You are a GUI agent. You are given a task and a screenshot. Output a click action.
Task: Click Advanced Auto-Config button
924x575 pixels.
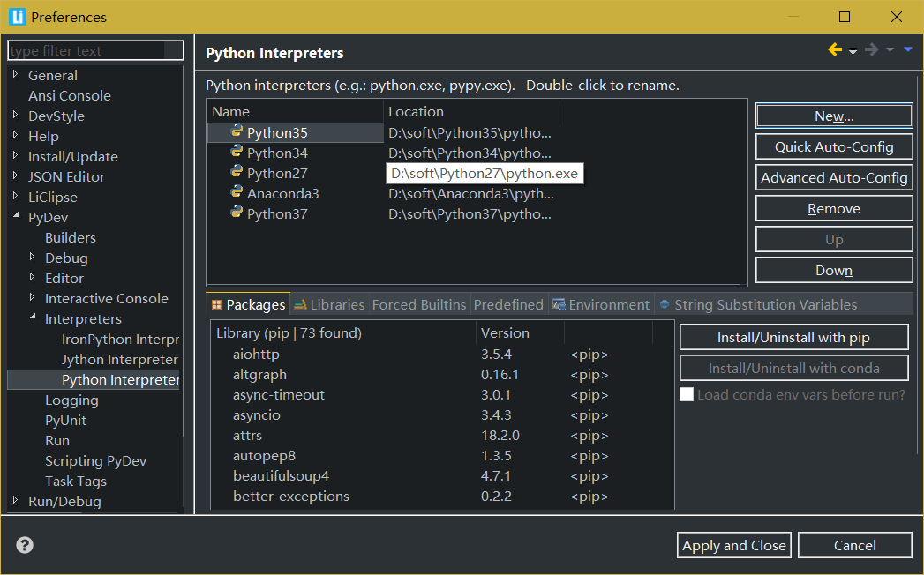pos(834,177)
